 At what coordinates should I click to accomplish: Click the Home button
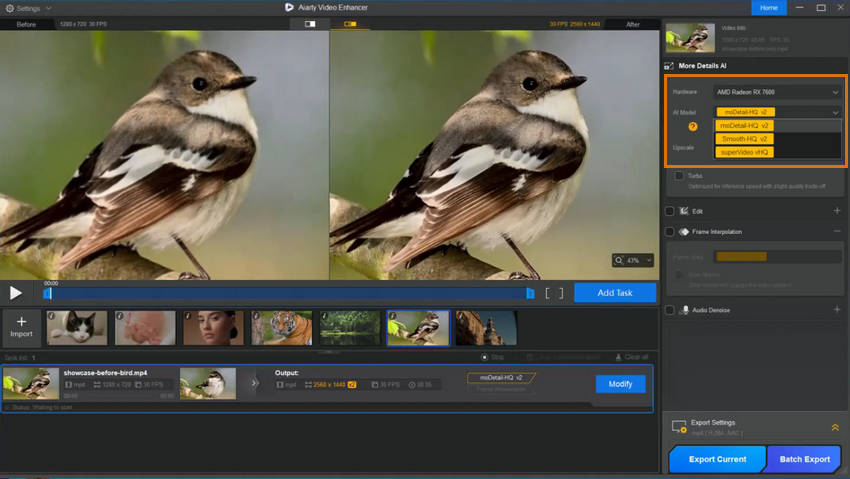[x=769, y=8]
